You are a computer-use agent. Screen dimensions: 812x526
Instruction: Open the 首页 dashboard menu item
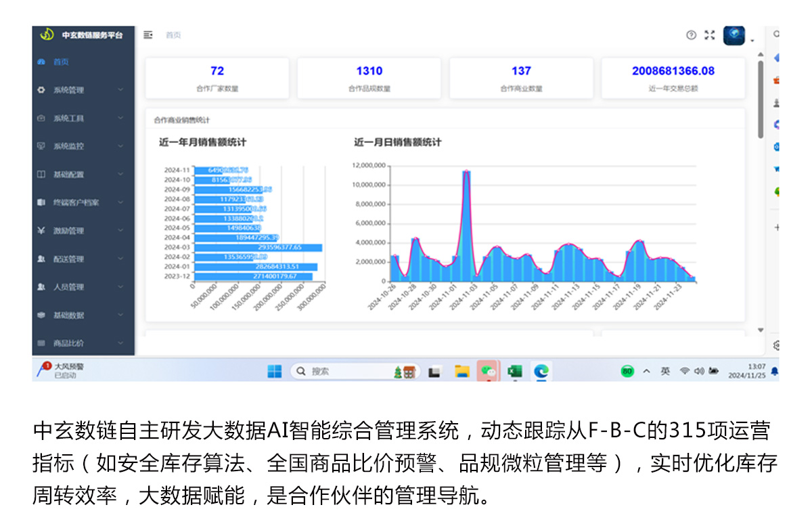click(83, 62)
